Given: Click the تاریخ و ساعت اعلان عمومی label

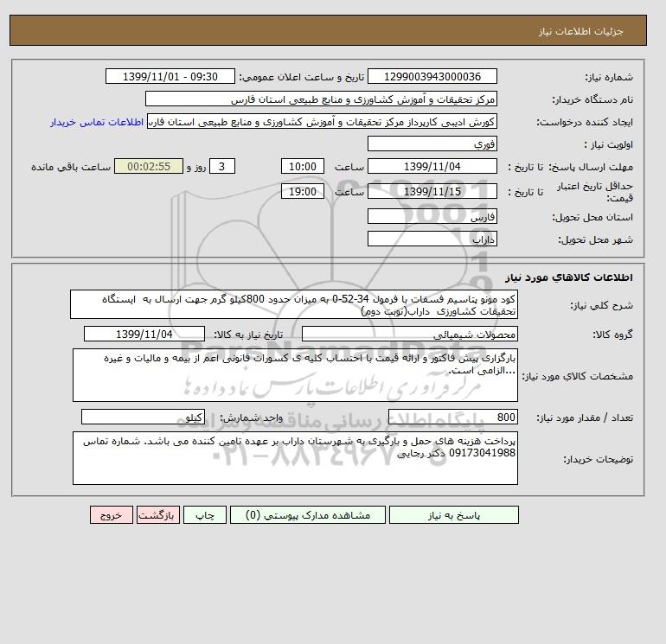Looking at the screenshot, I should click(x=302, y=77).
